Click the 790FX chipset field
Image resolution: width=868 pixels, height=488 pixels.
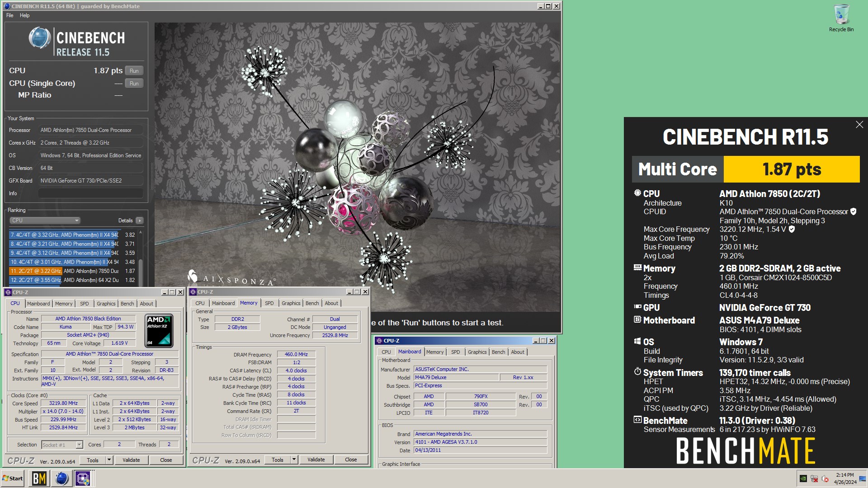coord(481,396)
